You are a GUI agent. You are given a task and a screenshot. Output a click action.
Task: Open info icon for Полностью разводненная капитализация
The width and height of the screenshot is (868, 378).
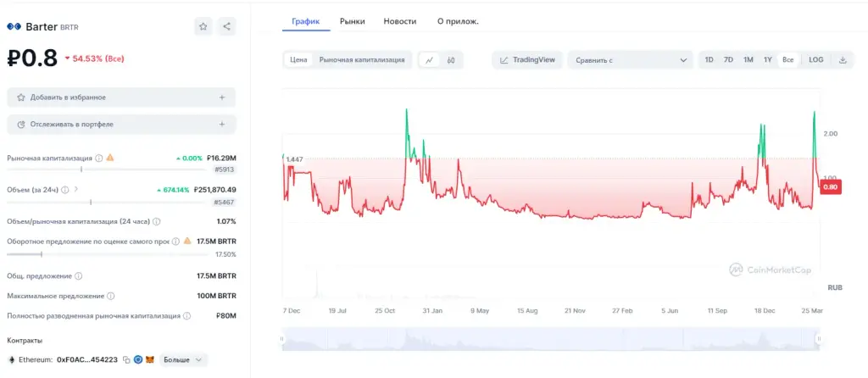click(187, 316)
